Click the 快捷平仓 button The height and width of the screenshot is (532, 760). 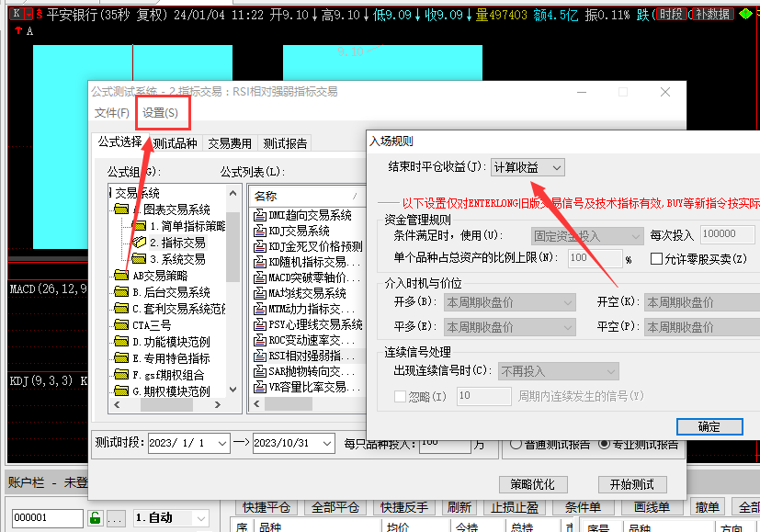tap(267, 507)
